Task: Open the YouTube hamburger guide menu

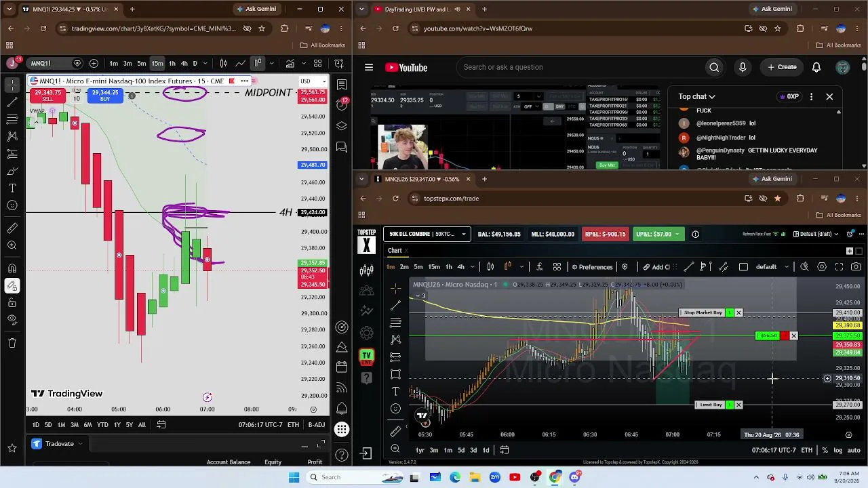Action: [369, 67]
